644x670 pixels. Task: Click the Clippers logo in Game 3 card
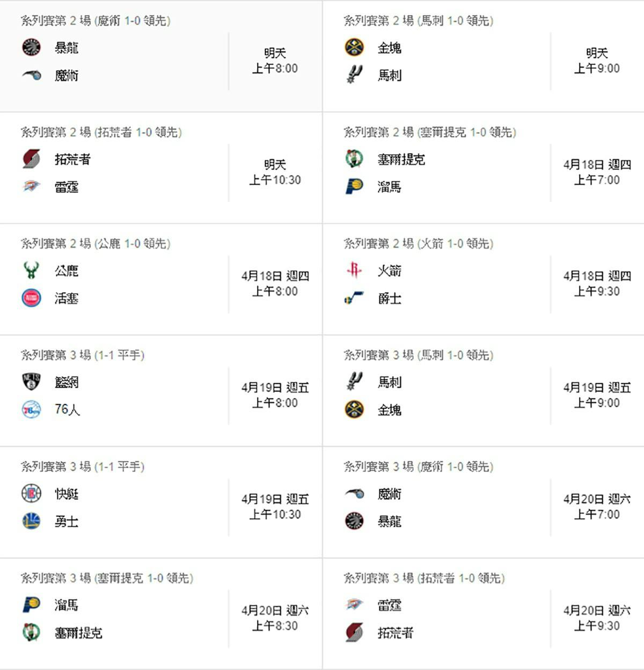tap(31, 493)
